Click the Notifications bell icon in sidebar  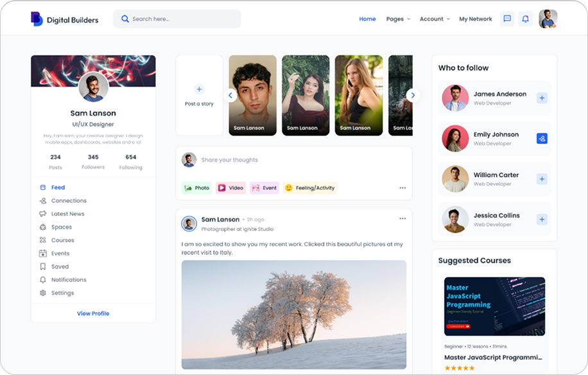pos(43,280)
